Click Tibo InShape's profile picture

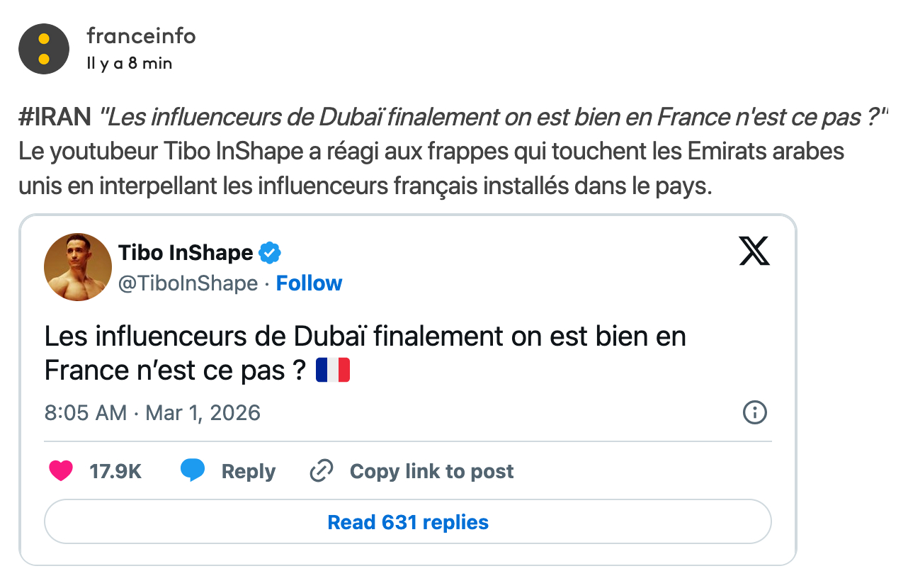[x=78, y=266]
